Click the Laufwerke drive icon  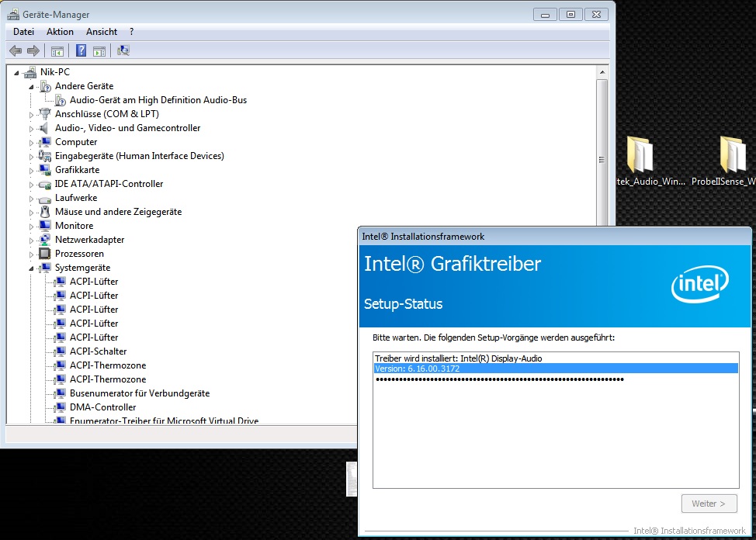click(45, 199)
